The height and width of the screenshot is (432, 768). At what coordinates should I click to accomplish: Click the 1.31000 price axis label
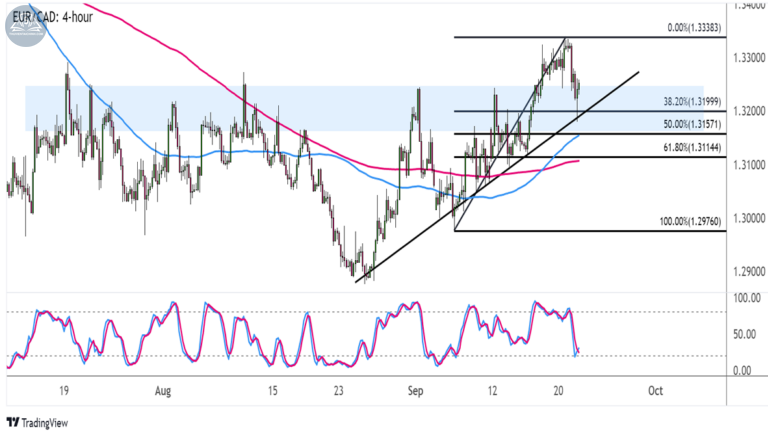[749, 165]
